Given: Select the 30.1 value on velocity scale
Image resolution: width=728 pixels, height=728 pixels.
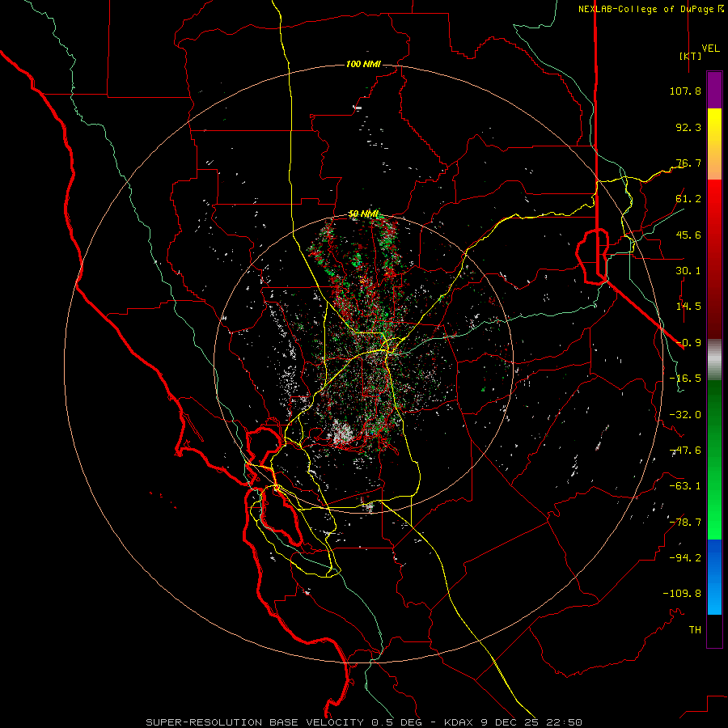Looking at the screenshot, I should [688, 271].
